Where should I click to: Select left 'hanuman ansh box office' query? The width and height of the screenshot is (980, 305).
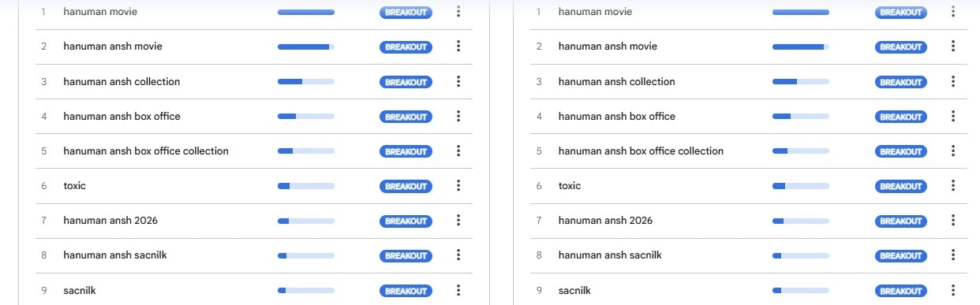122,116
